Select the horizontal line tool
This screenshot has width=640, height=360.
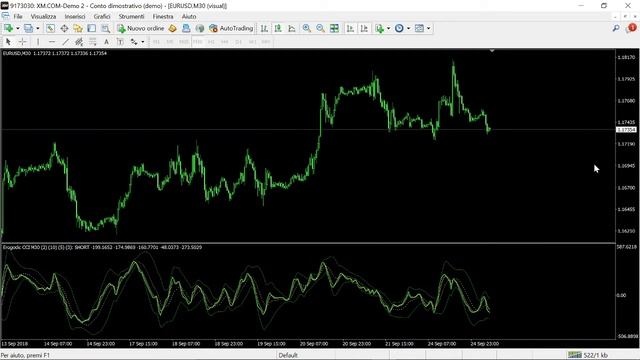(x=52, y=42)
